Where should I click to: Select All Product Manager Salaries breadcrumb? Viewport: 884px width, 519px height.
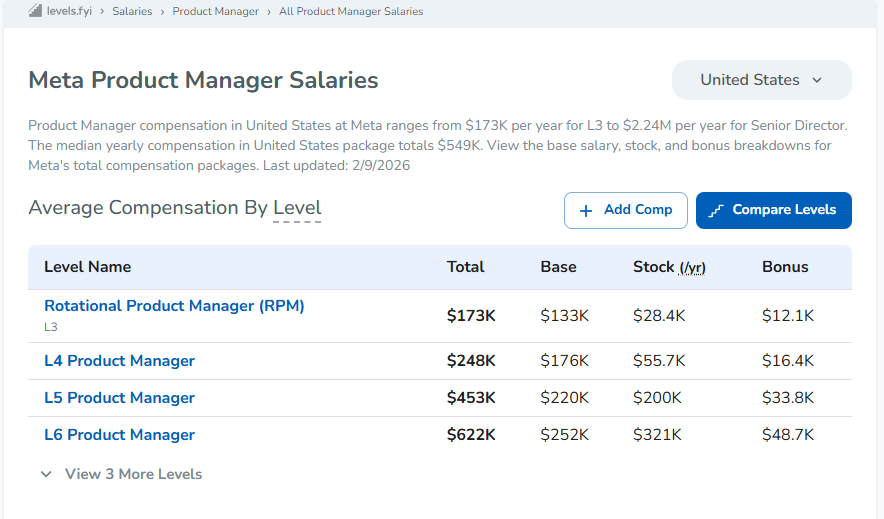point(351,12)
